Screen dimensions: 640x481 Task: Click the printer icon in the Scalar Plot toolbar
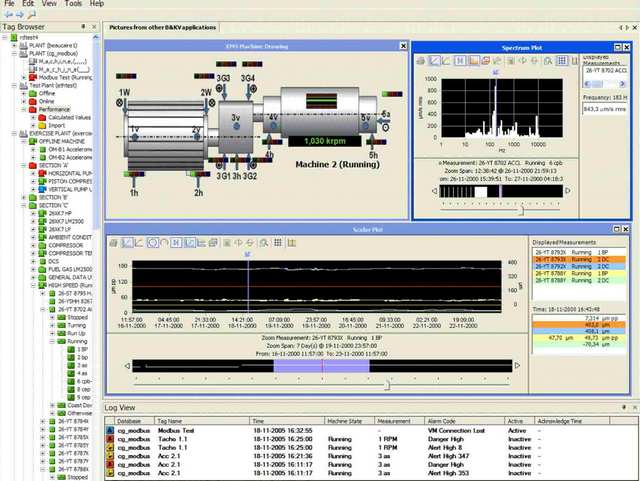click(x=114, y=243)
